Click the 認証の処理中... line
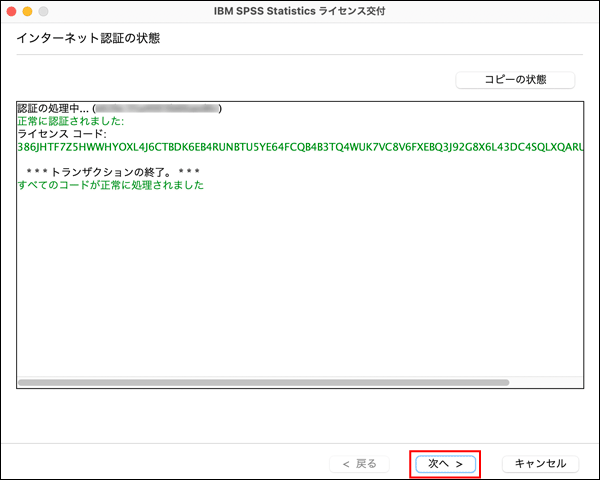 pyautogui.click(x=119, y=108)
